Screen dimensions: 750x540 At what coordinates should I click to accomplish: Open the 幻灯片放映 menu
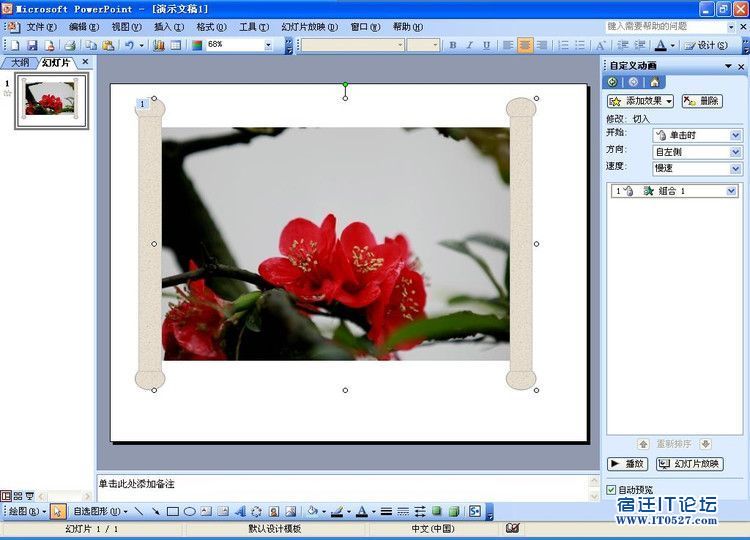pos(309,27)
